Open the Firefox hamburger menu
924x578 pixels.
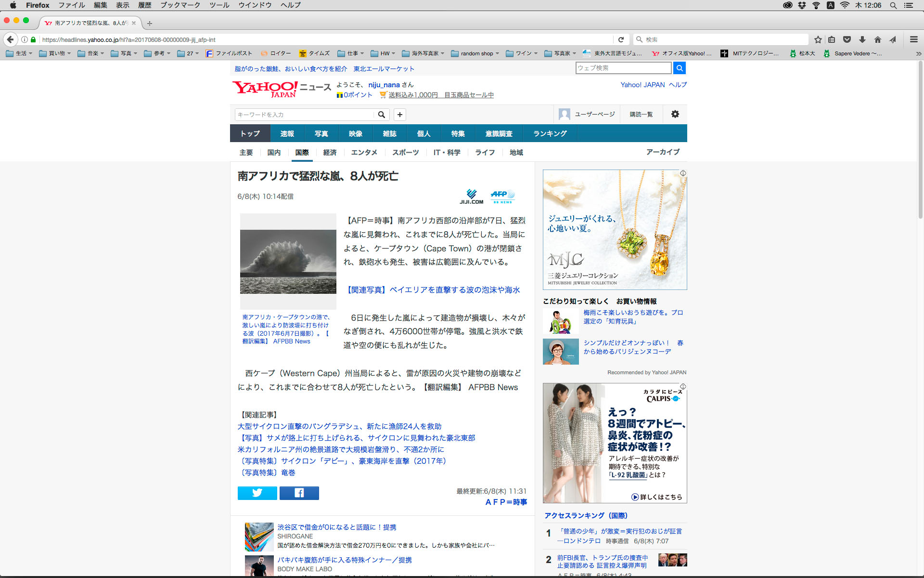point(913,39)
